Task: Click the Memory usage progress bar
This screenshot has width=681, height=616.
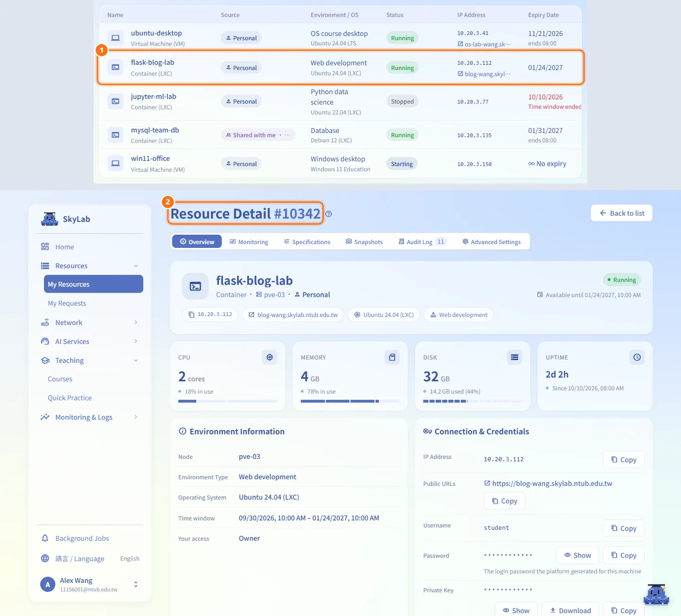Action: [x=350, y=401]
